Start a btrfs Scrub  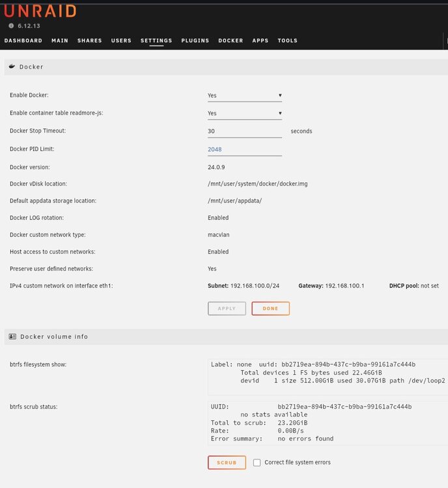pos(227,463)
